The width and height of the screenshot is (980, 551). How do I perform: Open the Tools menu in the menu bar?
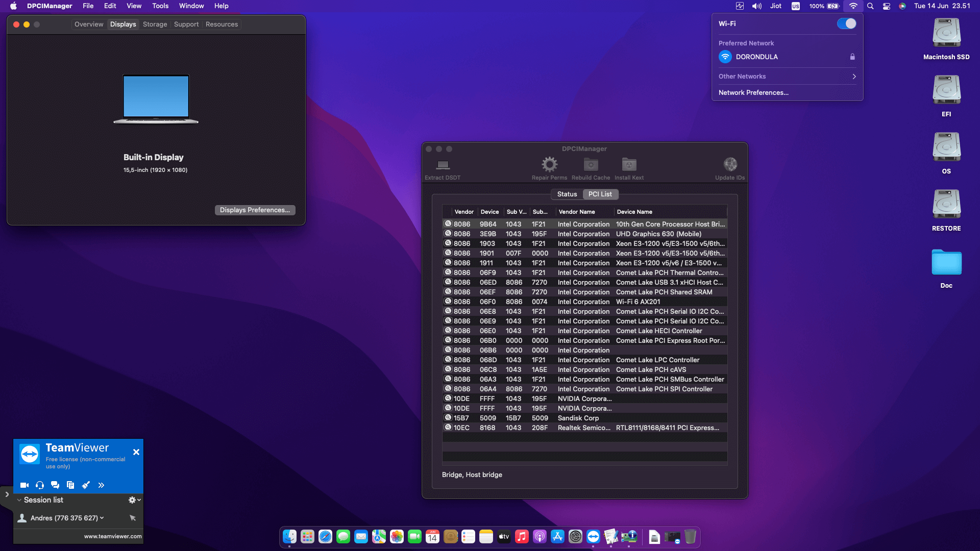pyautogui.click(x=160, y=6)
